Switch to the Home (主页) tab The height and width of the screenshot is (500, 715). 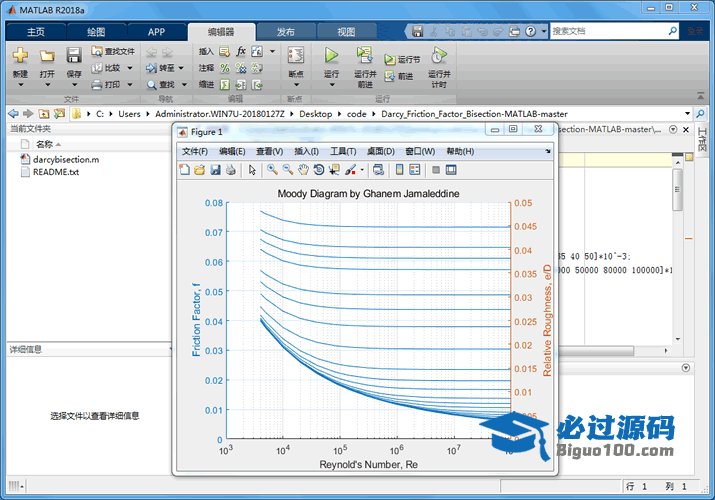click(x=36, y=32)
